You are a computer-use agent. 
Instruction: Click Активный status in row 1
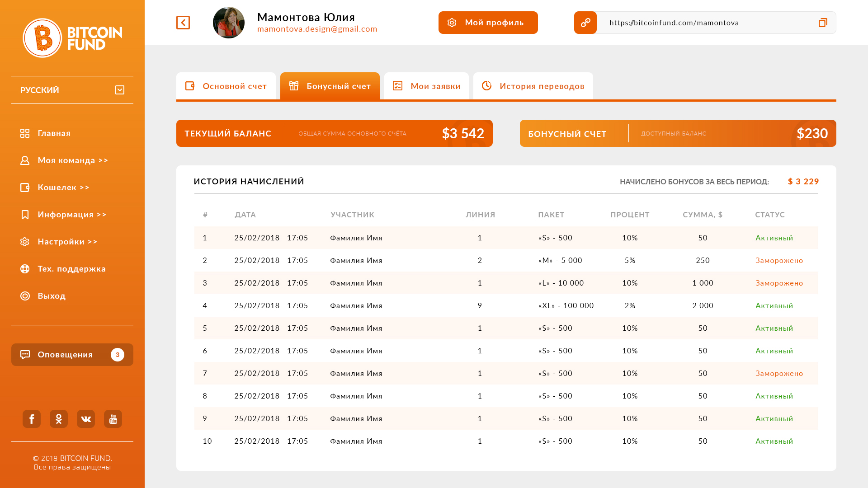click(774, 238)
